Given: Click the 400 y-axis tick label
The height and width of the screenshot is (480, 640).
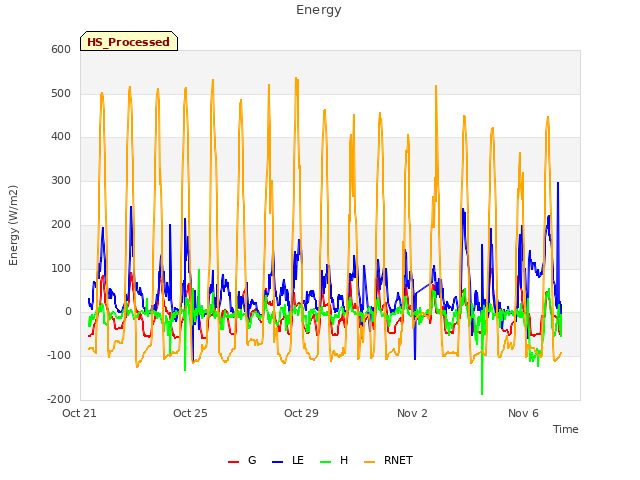Looking at the screenshot, I should pos(61,137).
